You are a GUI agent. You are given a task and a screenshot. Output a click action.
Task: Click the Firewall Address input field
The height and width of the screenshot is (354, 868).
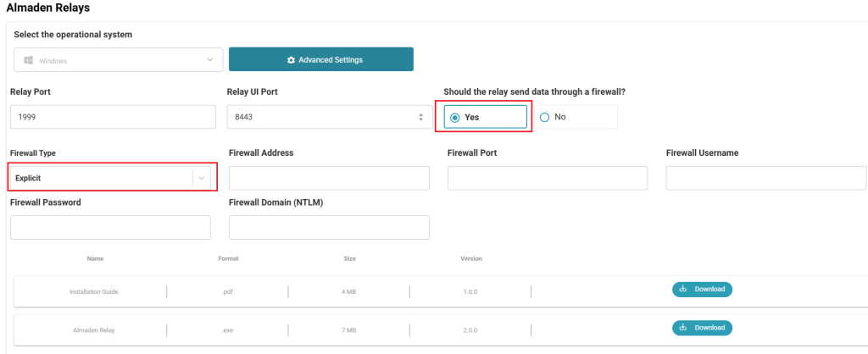[329, 178]
